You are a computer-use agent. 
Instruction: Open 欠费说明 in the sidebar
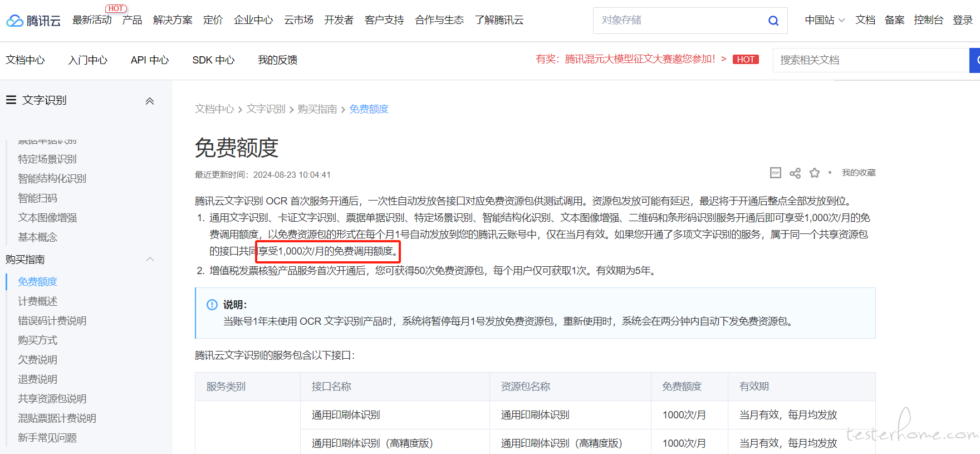37,360
